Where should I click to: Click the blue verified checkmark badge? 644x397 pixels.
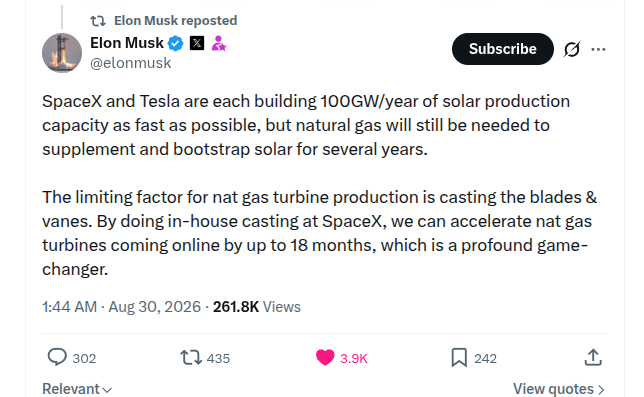tap(176, 43)
